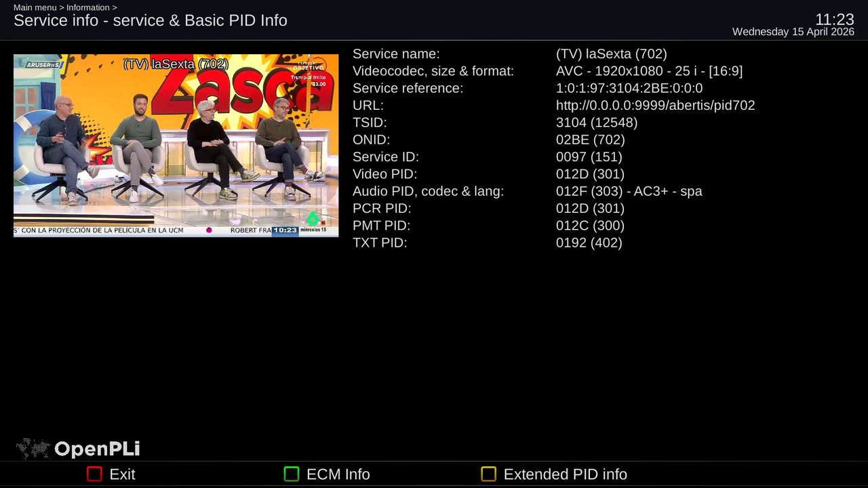Select the 'Service reference:' label

[408, 88]
